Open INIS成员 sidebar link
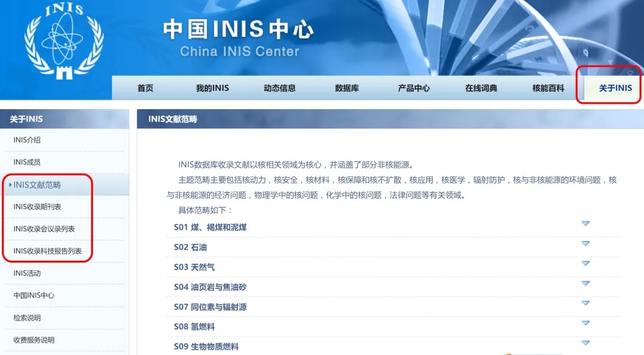The image size is (644, 355). pos(27,162)
